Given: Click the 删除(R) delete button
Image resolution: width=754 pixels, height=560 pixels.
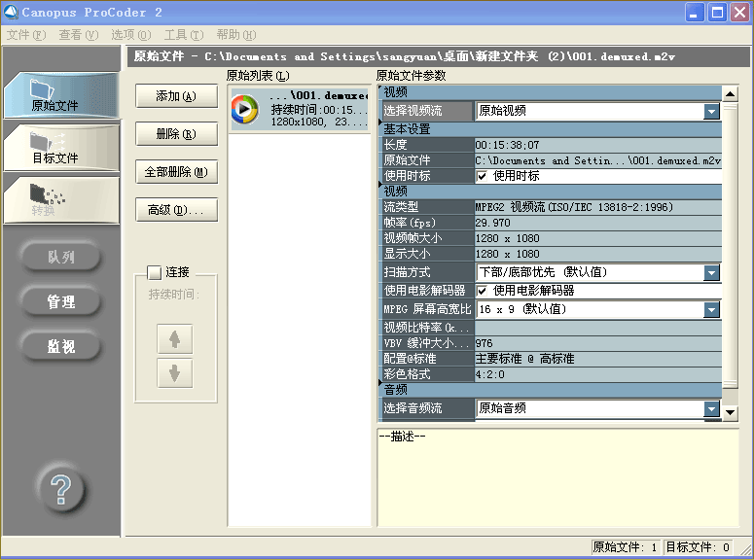Looking at the screenshot, I should click(176, 134).
